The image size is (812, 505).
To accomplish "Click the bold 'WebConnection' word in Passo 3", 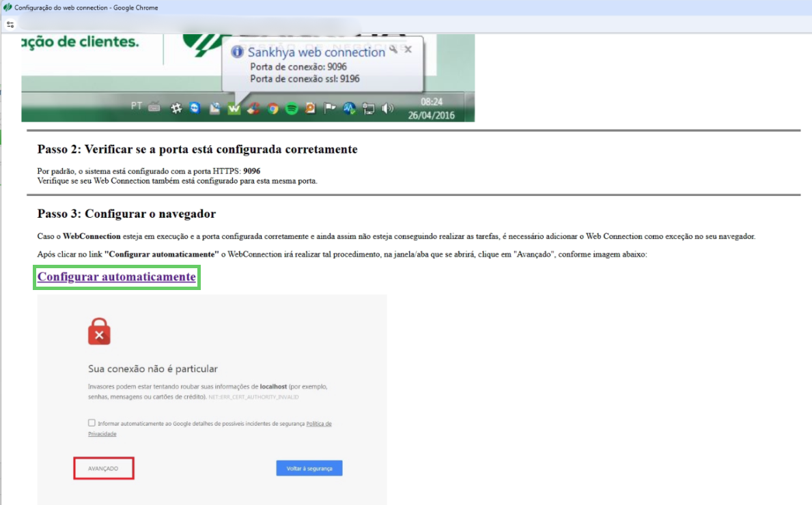I will [x=92, y=236].
